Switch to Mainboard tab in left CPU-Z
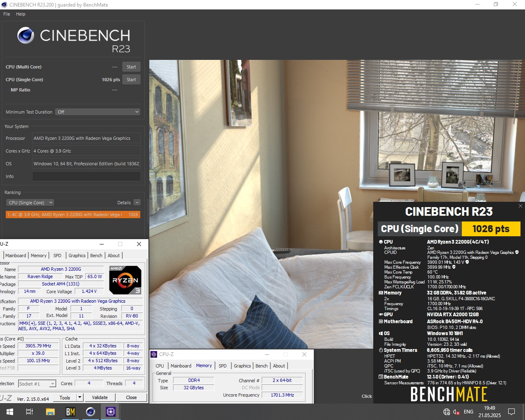Image resolution: width=525 pixels, height=420 pixels. [x=16, y=256]
